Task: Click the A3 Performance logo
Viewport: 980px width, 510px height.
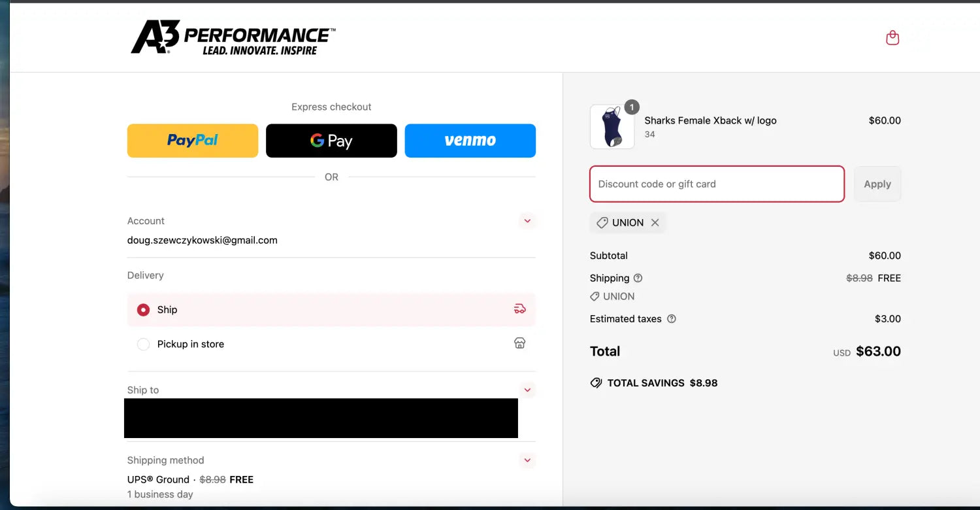Action: (233, 37)
